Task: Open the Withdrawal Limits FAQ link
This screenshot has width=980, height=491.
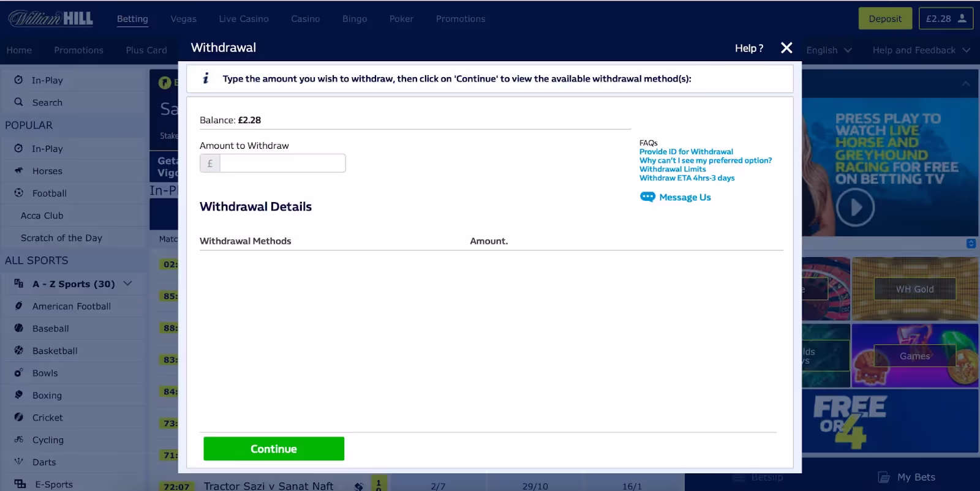Action: click(673, 169)
